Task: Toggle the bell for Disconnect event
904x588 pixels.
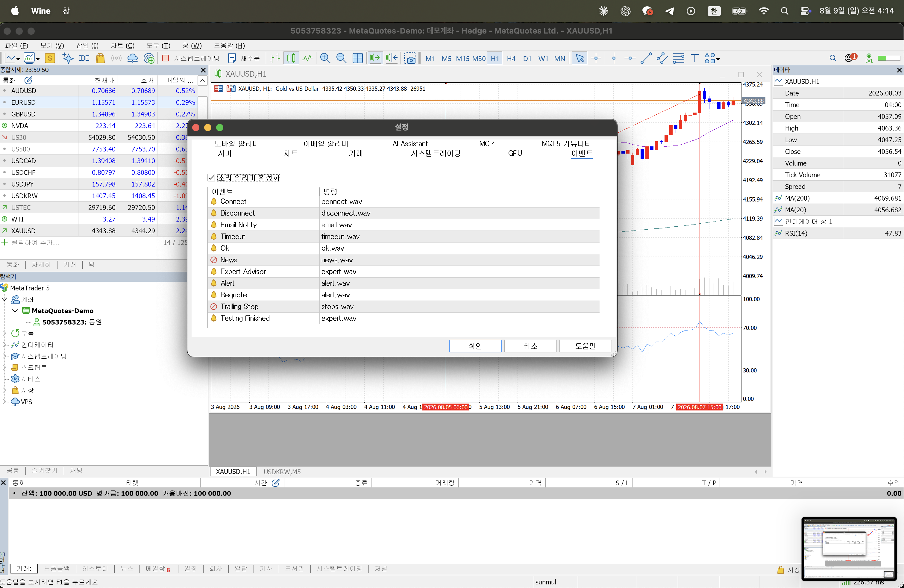Action: [x=213, y=213]
